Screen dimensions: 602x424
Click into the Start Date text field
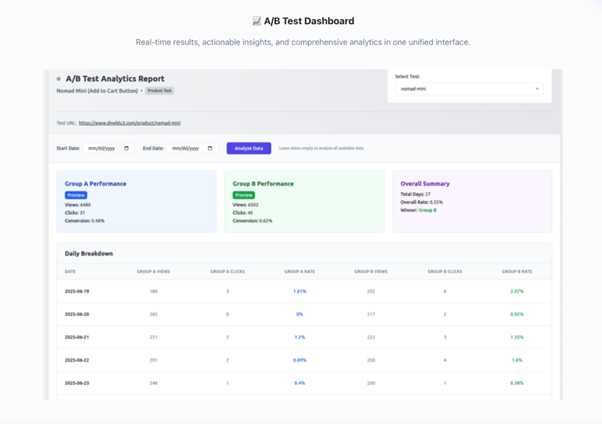[105, 148]
